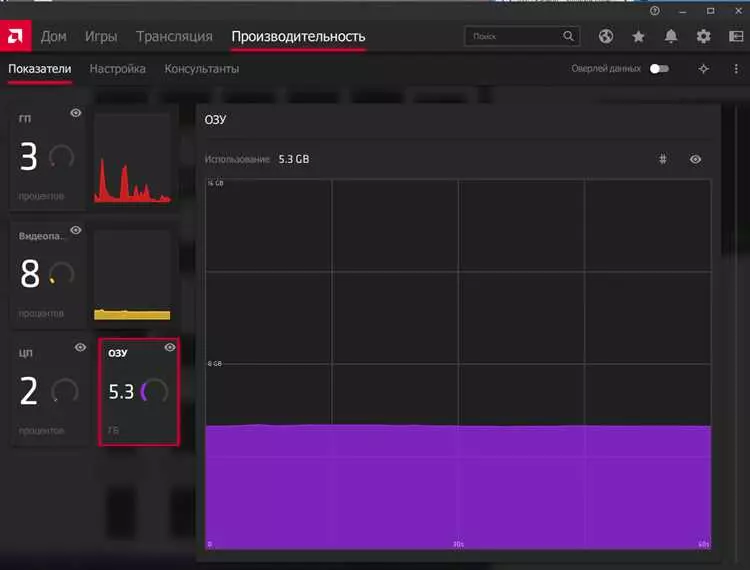Open the three-dot more options menu
The height and width of the screenshot is (570, 750).
(x=736, y=69)
